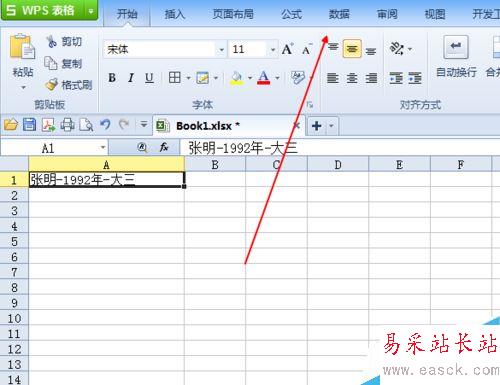Screen dimensions: 500x385
Task: Open the borders dropdown arrow
Action: (188, 78)
